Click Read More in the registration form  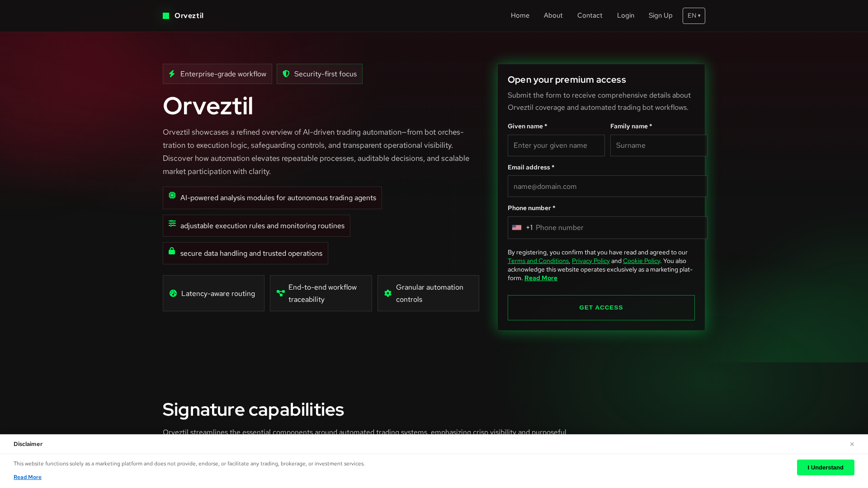[x=541, y=278]
